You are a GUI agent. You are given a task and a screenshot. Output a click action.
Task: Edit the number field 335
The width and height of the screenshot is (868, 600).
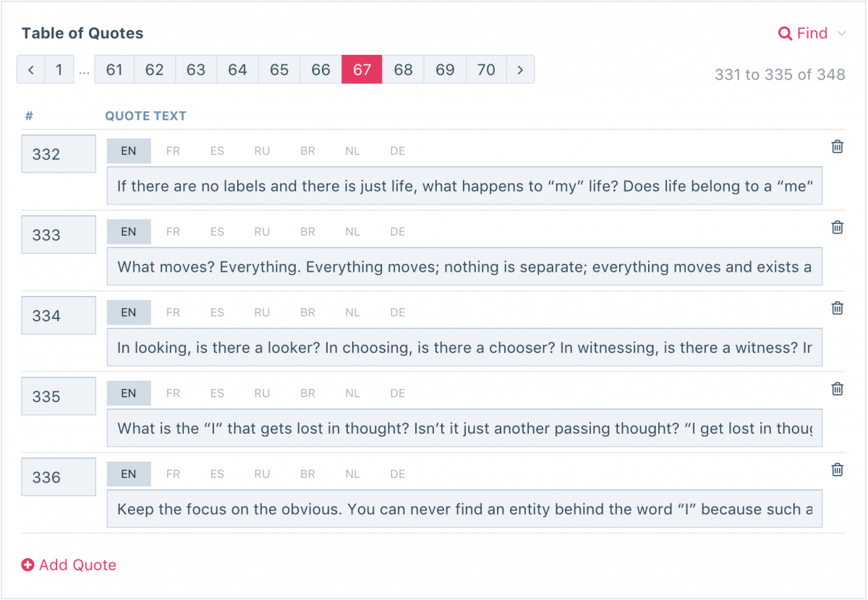click(x=59, y=396)
